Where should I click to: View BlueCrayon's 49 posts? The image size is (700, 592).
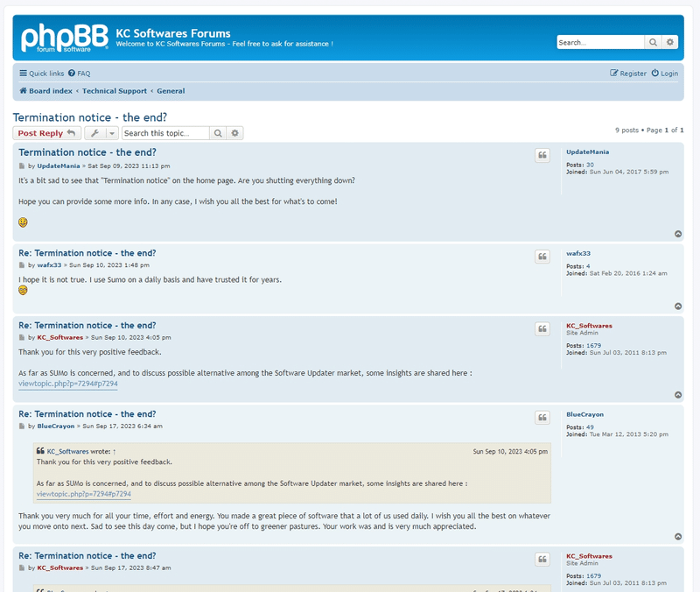pos(590,427)
